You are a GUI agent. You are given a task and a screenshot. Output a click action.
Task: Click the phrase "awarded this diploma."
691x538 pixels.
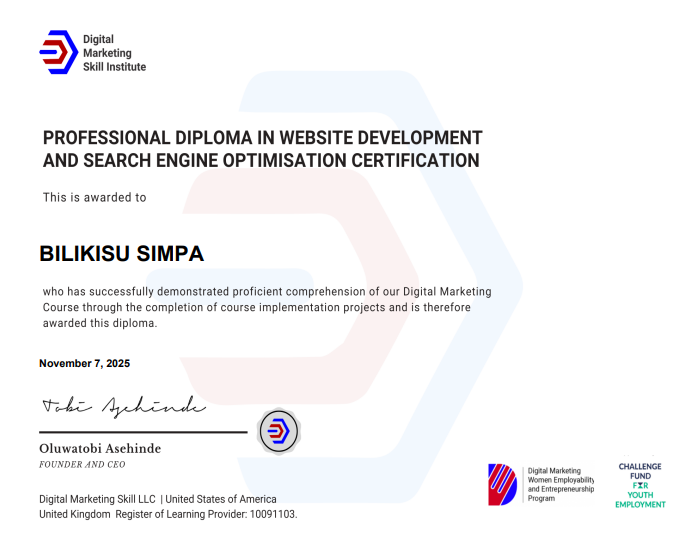pos(100,323)
